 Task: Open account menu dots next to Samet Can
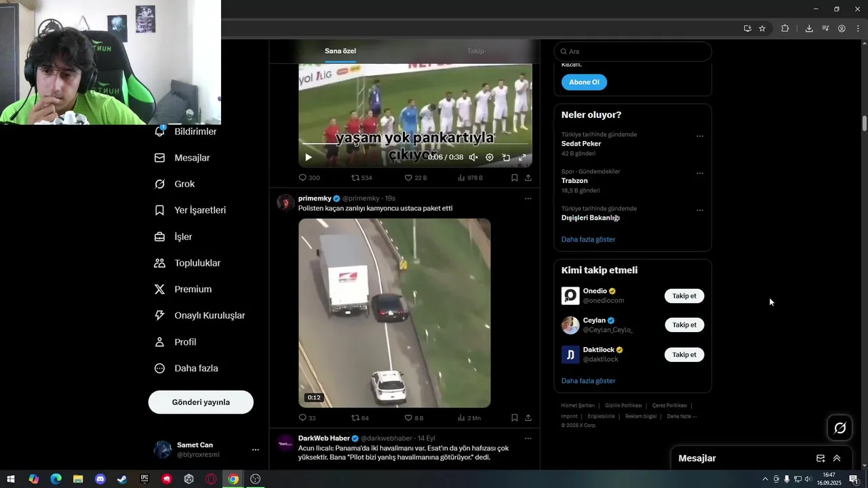[x=256, y=449]
